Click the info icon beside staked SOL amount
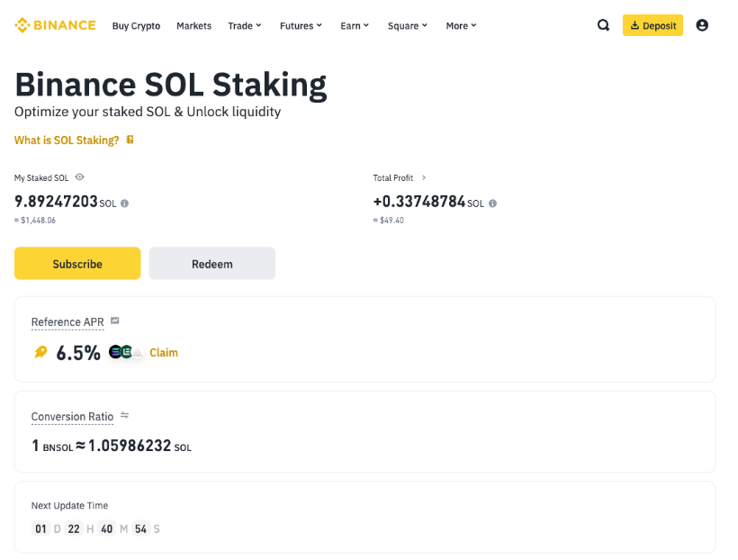This screenshot has width=738, height=560. click(x=125, y=203)
